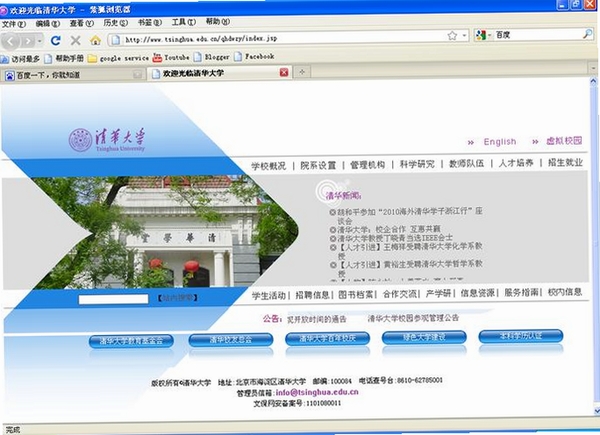Screen dimensions: 600x435
Task: Click the site search text box
Action: (x=113, y=299)
